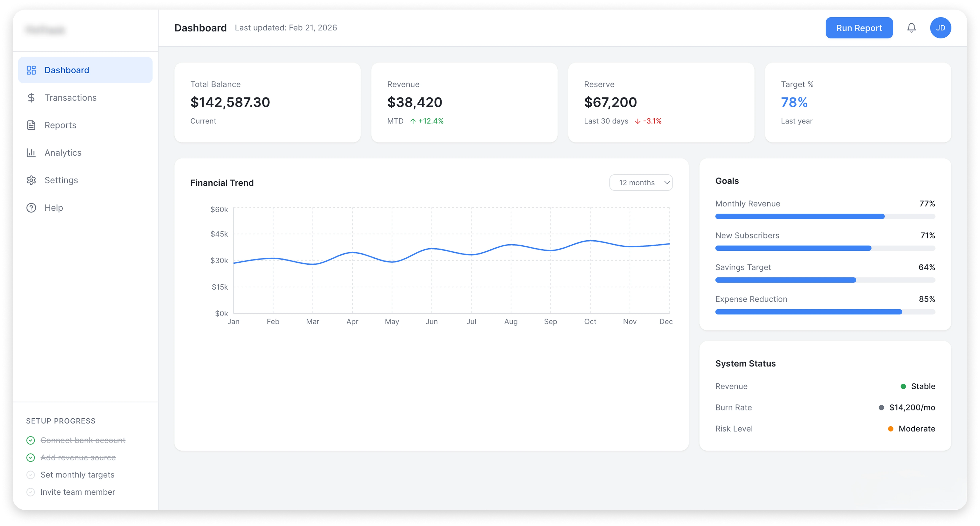The image size is (980, 526).
Task: Click the 78% target value
Action: 794,102
